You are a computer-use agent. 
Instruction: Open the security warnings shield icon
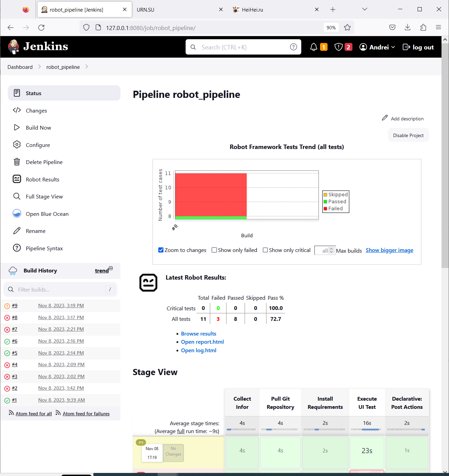338,47
